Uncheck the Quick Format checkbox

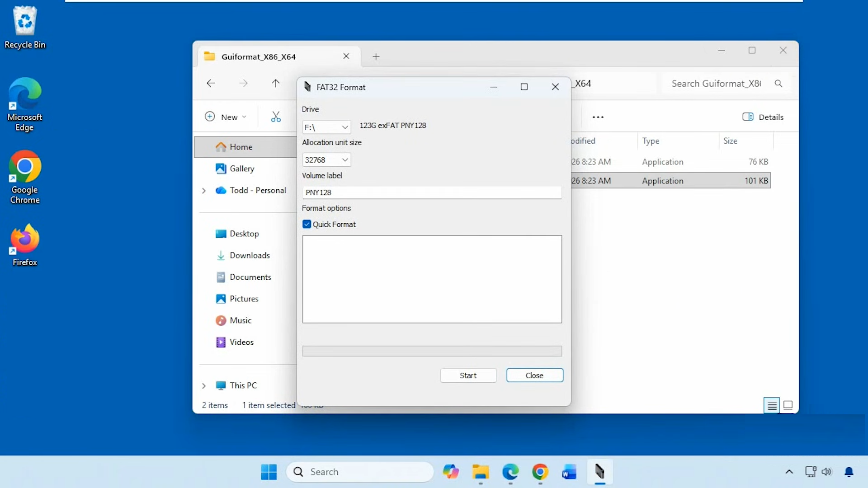307,224
